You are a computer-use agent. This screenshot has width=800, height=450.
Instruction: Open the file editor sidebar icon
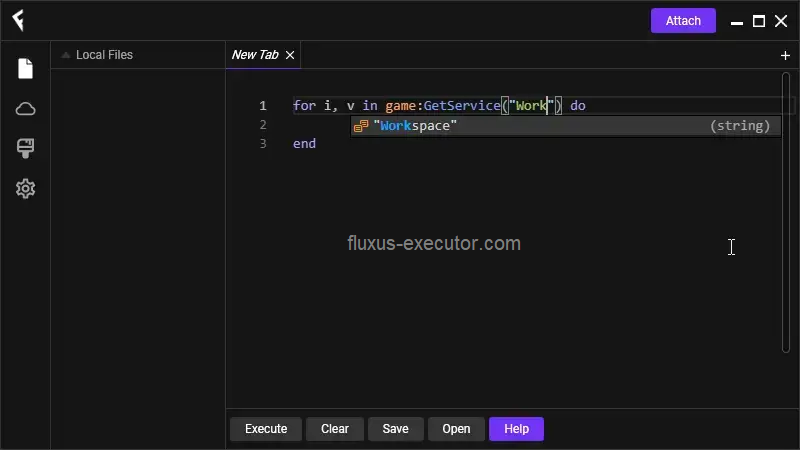pyautogui.click(x=25, y=68)
